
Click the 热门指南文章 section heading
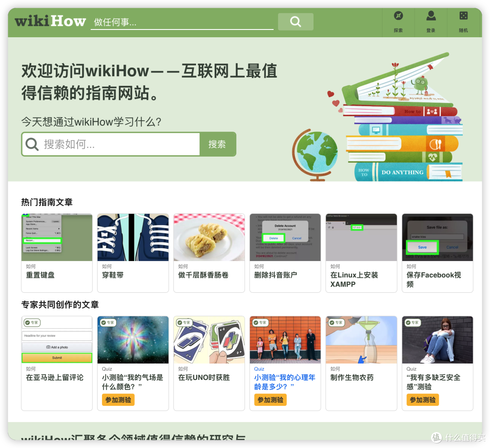(47, 202)
